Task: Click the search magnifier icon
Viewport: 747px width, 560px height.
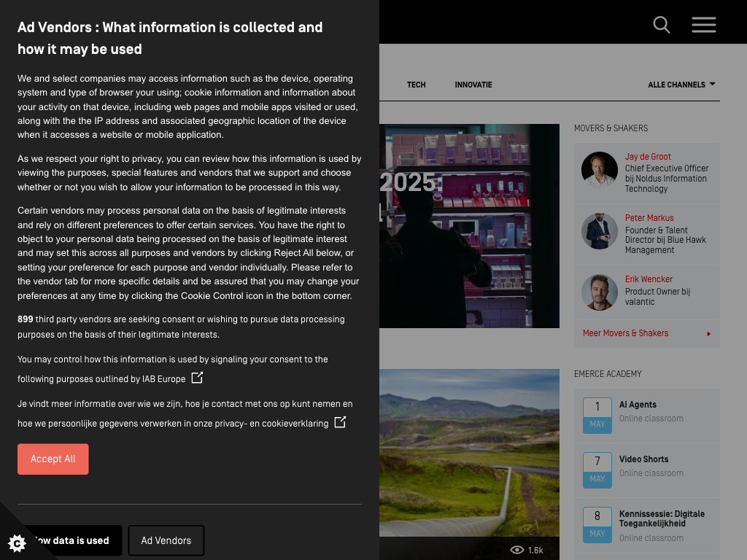Action: pos(661,25)
